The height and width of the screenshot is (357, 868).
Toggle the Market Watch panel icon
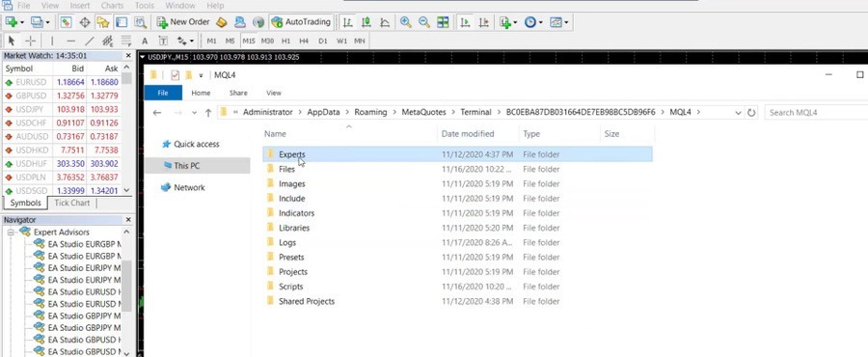click(66, 22)
